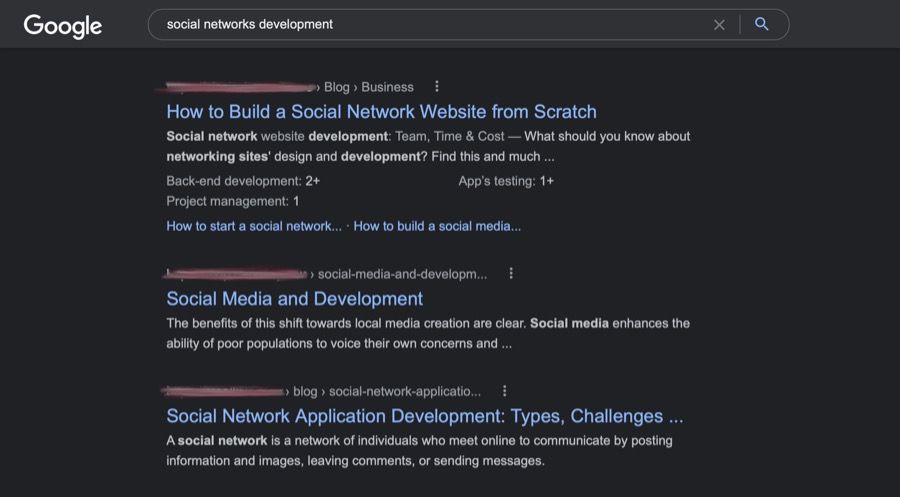Click the 'Project management: 1' detail text
900x497 pixels.
pyautogui.click(x=233, y=201)
